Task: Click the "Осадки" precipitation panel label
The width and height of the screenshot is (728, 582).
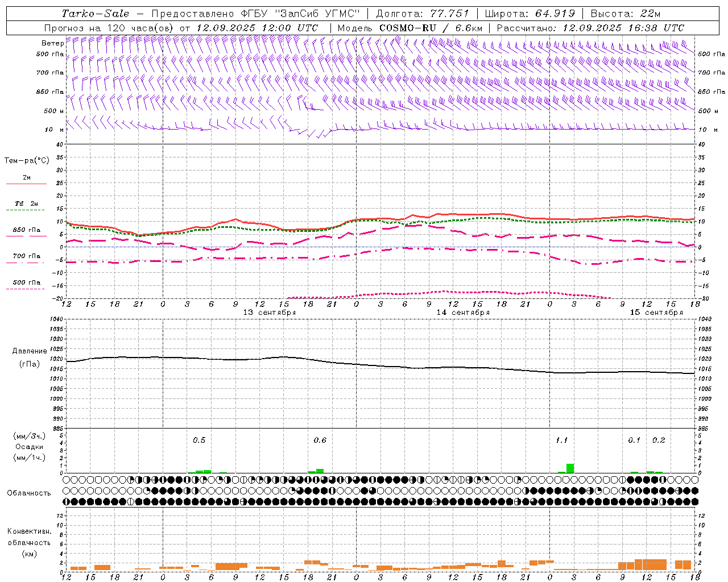Action: pos(30,447)
